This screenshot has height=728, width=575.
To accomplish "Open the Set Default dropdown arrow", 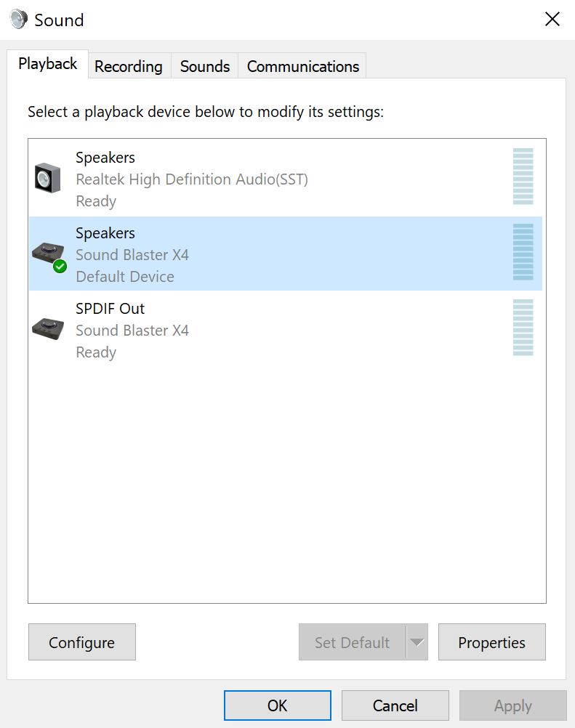I will tap(417, 642).
